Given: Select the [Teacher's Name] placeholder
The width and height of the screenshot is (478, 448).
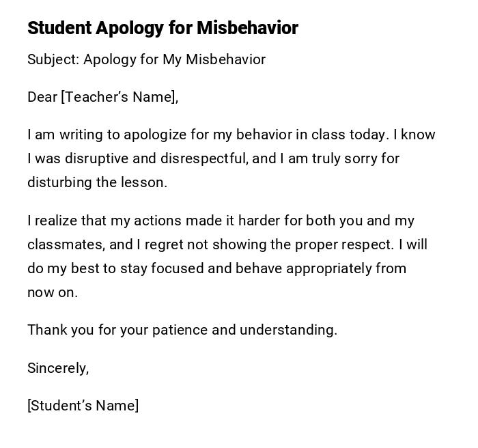Looking at the screenshot, I should coord(118,97).
